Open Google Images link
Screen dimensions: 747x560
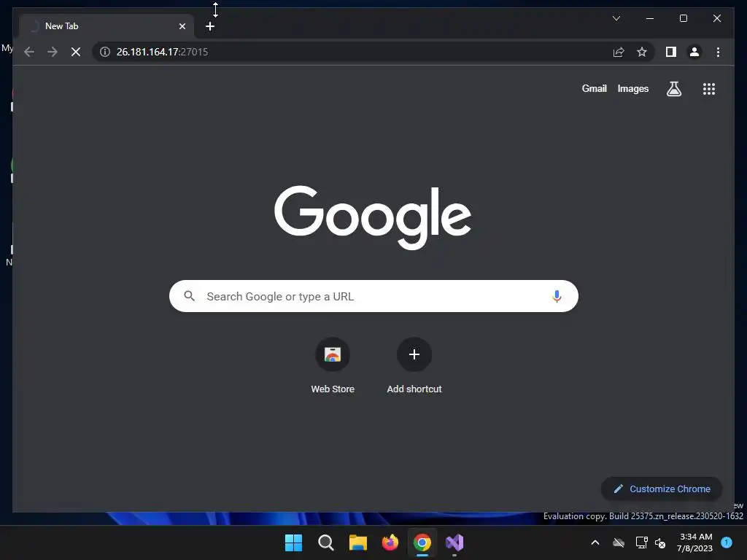coord(632,88)
